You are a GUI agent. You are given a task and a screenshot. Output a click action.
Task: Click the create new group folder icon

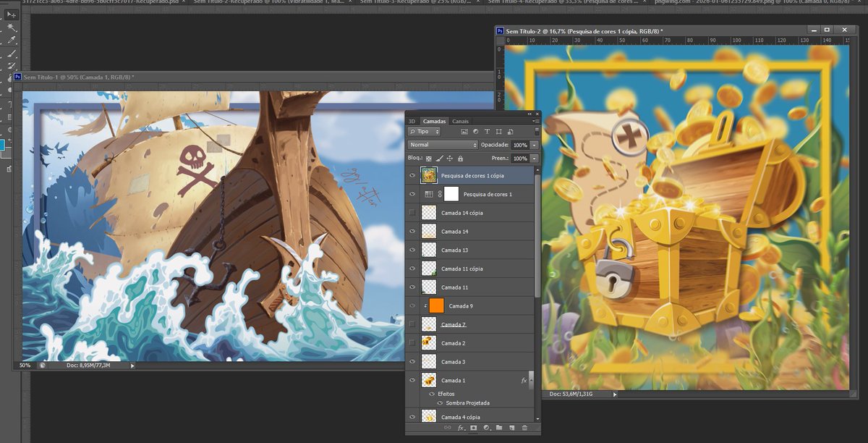499,429
